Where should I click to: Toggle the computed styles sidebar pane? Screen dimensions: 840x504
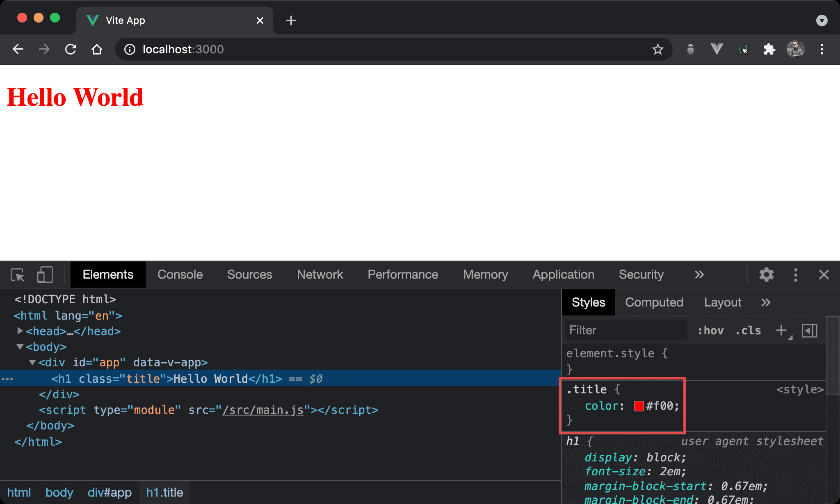pos(810,330)
